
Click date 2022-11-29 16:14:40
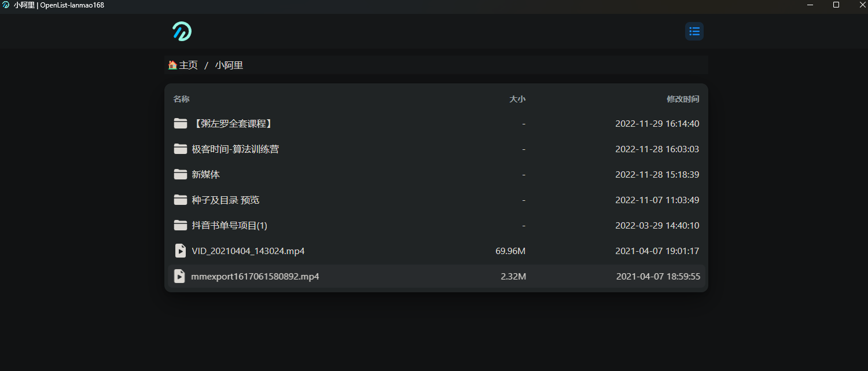tap(657, 123)
